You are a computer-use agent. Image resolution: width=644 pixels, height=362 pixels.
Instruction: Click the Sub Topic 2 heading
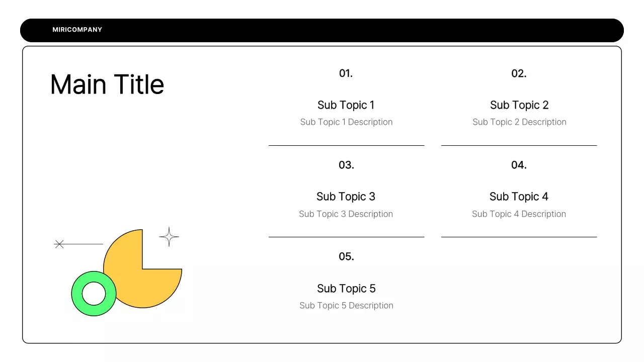pos(519,105)
